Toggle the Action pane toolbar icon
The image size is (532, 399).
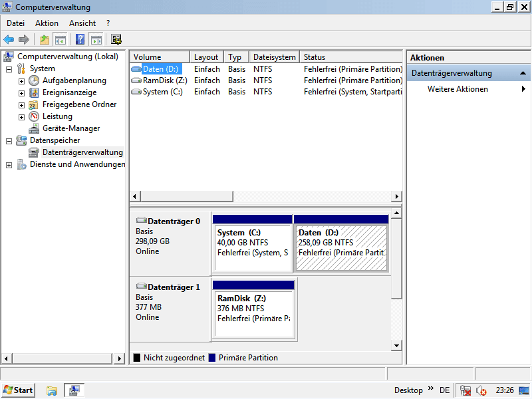pyautogui.click(x=96, y=40)
